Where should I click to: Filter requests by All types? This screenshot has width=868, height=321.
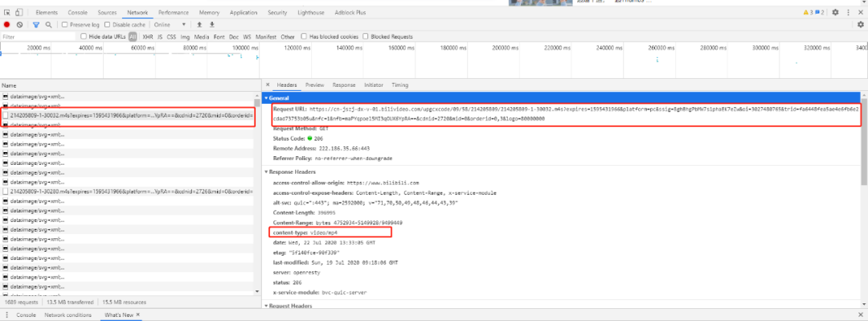pyautogui.click(x=133, y=36)
